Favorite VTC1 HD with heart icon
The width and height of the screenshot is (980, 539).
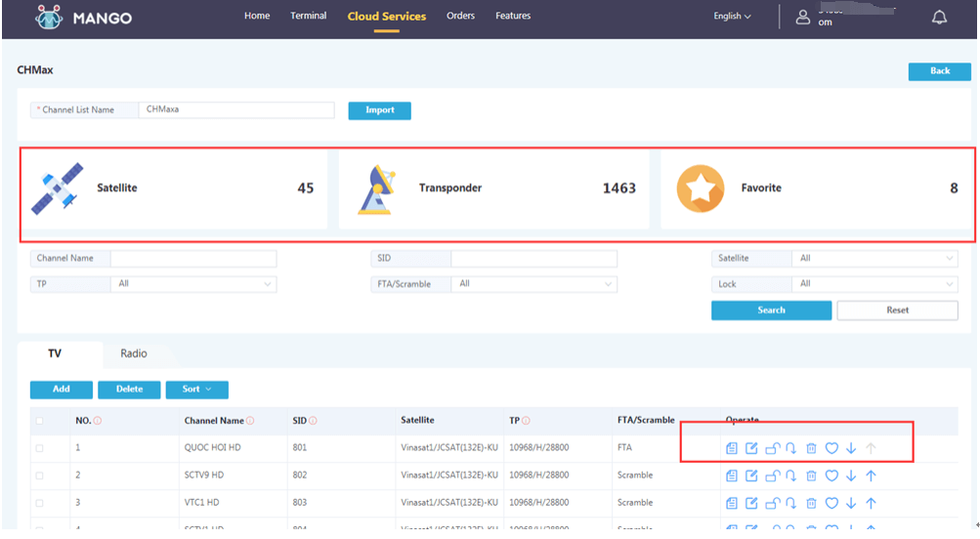(831, 503)
